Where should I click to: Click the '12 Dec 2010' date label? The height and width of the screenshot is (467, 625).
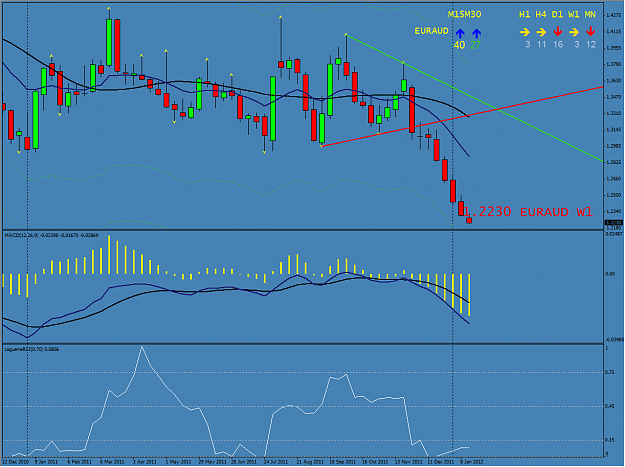click(x=16, y=462)
